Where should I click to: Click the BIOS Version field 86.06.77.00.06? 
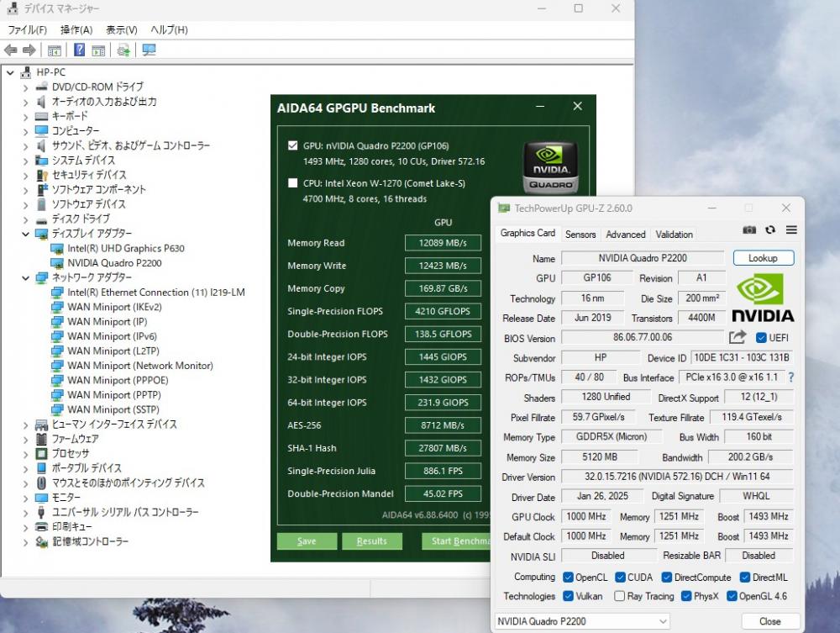click(x=643, y=337)
